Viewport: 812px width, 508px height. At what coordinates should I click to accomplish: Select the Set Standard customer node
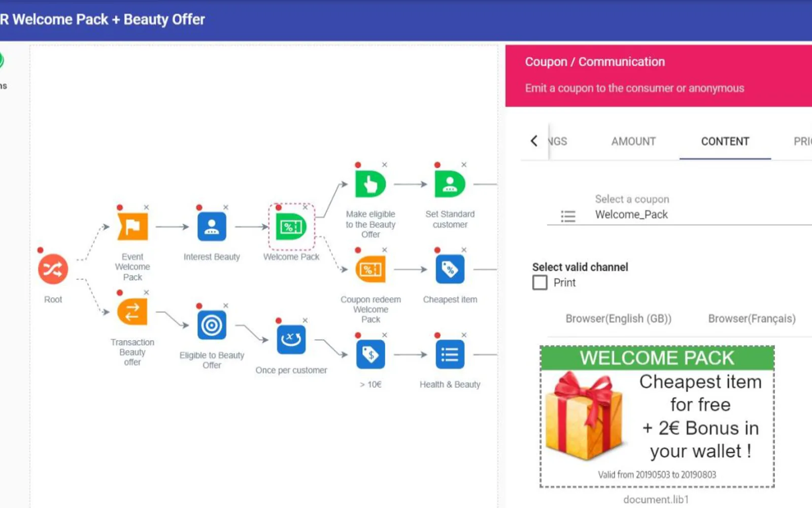(450, 184)
